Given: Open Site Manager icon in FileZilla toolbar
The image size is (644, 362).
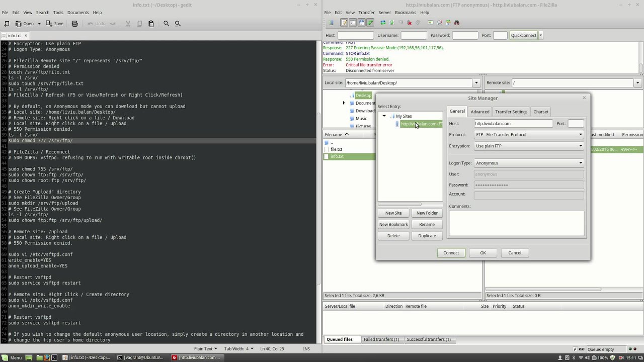Looking at the screenshot, I should click(x=332, y=23).
